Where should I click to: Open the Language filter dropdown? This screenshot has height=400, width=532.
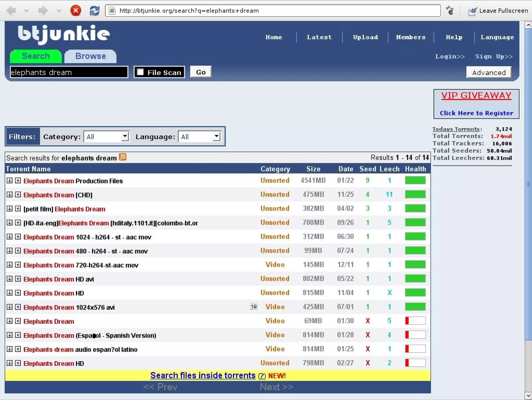199,136
